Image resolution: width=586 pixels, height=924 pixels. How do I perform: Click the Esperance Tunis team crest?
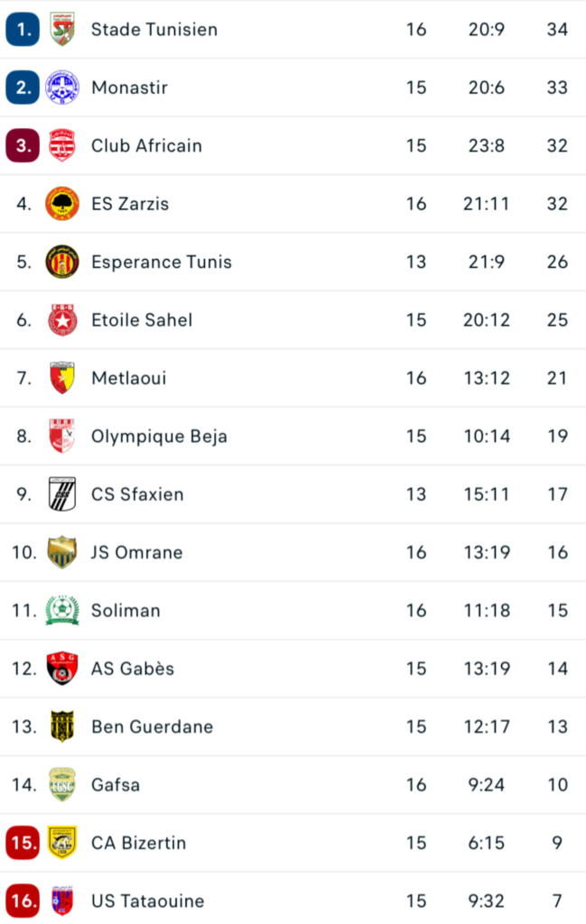click(x=62, y=262)
